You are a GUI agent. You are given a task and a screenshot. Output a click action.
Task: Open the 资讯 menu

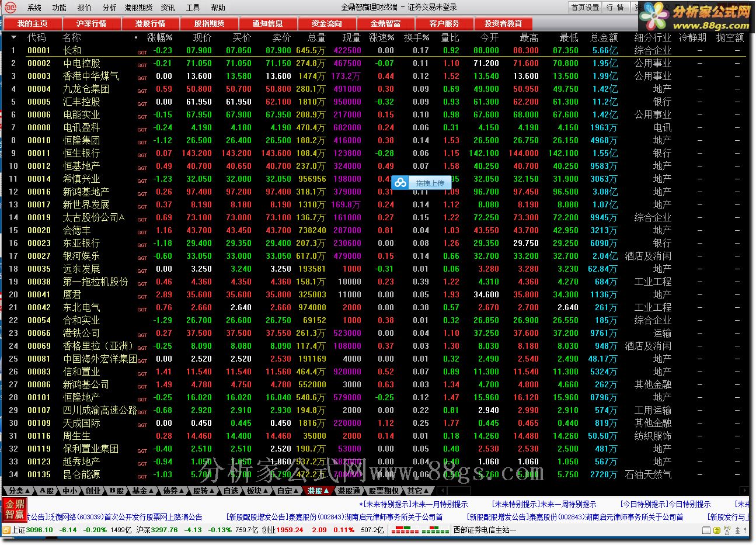pyautogui.click(x=168, y=8)
